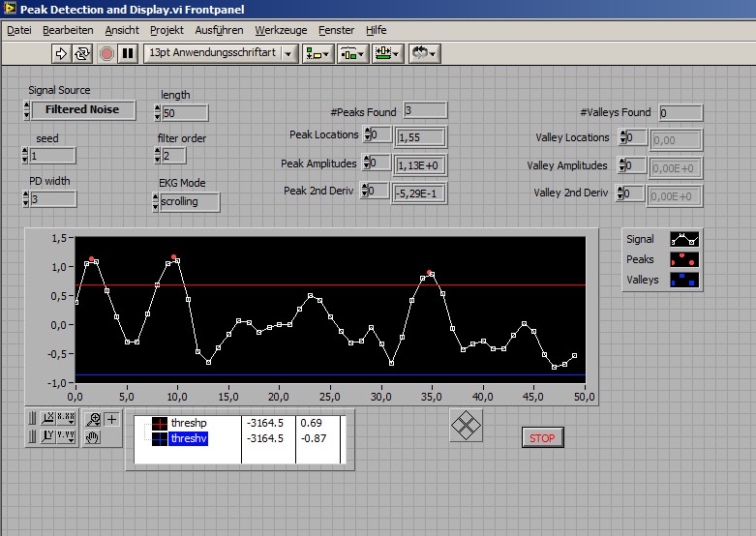The image size is (756, 536).
Task: Click the threshv cursor blue crosshair icon
Action: [x=160, y=438]
